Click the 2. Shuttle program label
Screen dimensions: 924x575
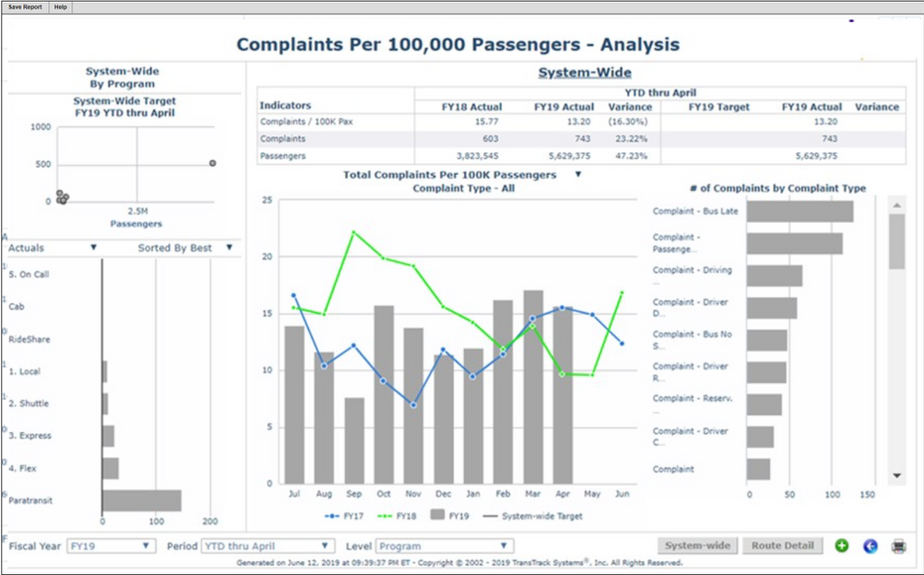[29, 404]
